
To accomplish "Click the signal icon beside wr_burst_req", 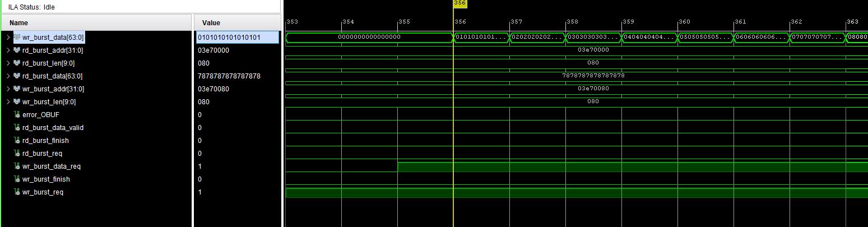I will [x=17, y=192].
